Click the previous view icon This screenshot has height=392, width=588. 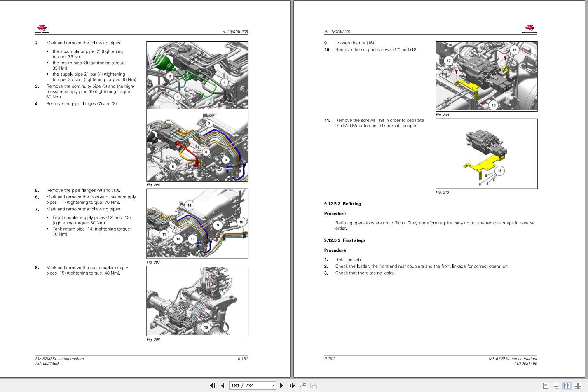(303, 385)
